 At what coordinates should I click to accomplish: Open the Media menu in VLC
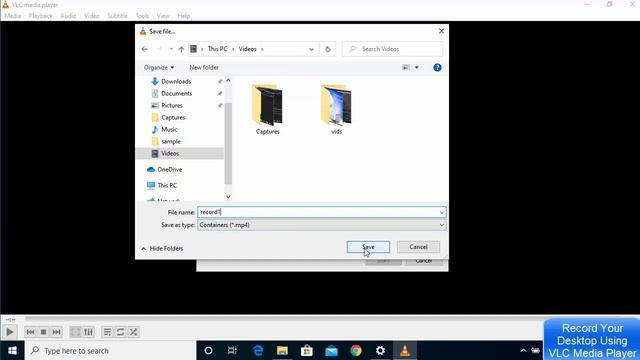pos(13,16)
